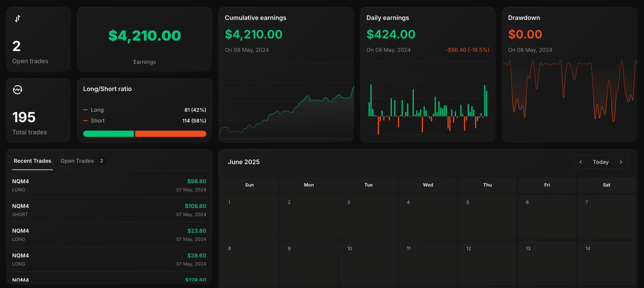The image size is (644, 288).
Task: Go to previous month with left chevron
Action: (x=581, y=162)
